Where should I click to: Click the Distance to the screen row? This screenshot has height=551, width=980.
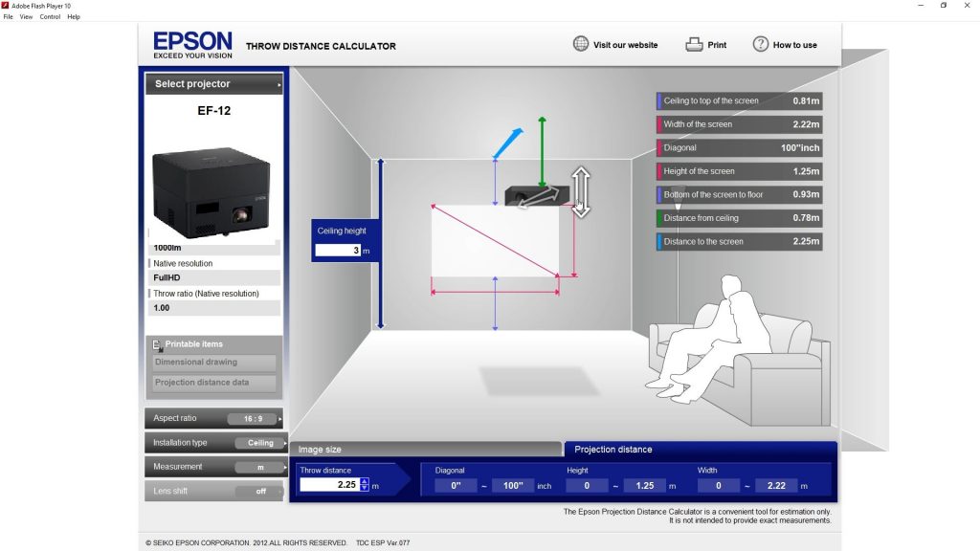(x=740, y=241)
